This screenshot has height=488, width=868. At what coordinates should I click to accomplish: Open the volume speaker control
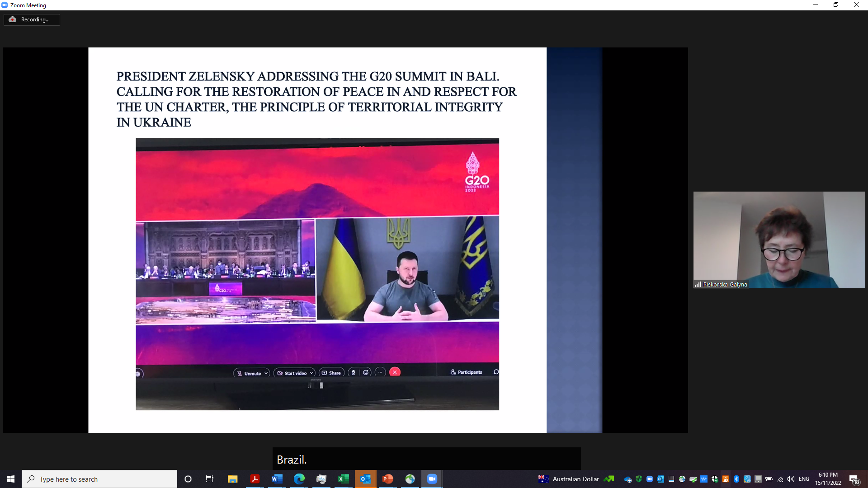coord(791,479)
